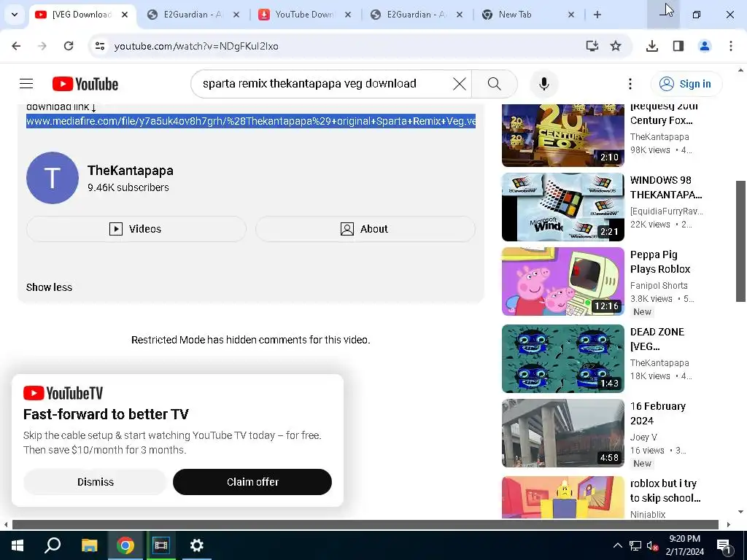Viewport: 747px width, 560px height.
Task: Open Windows 98 Thekantapapa video thumbnail
Action: (x=563, y=206)
